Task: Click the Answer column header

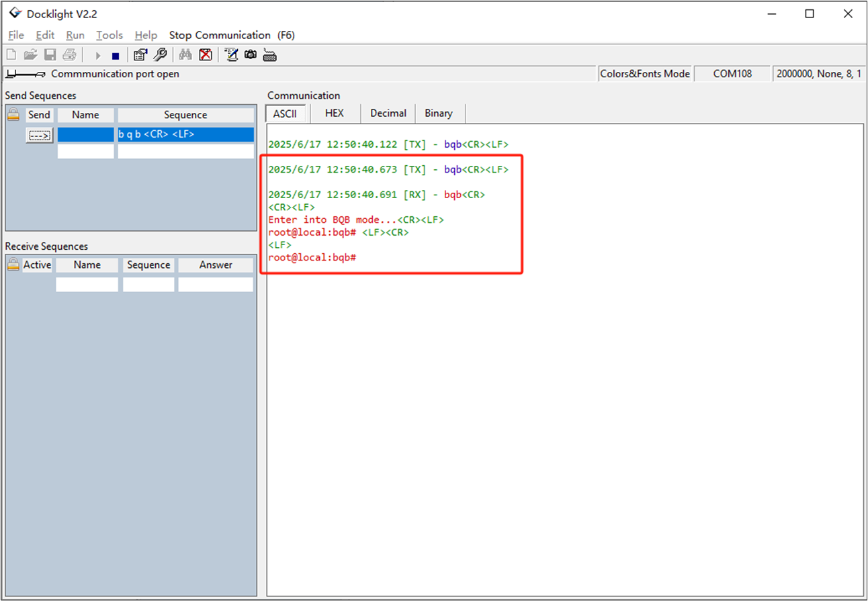Action: [x=216, y=265]
